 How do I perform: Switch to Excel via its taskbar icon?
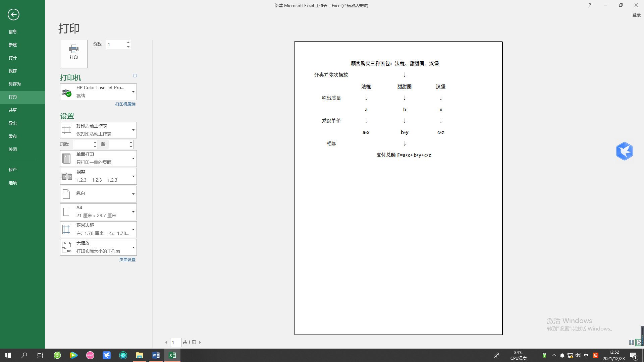172,355
